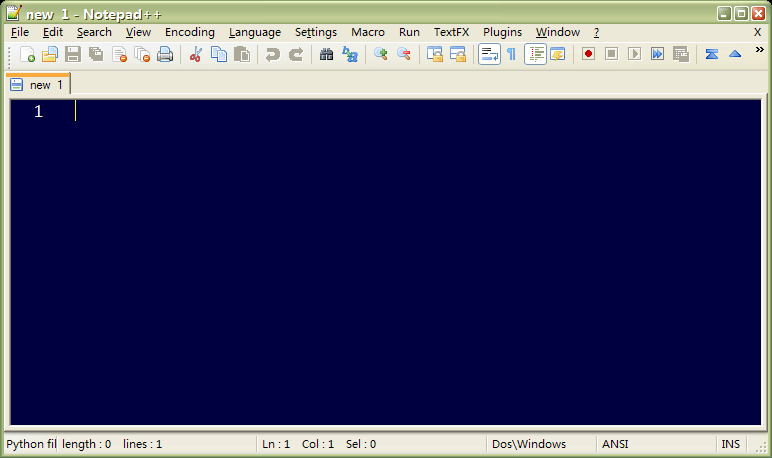
Task: Open the View menu
Action: (138, 32)
